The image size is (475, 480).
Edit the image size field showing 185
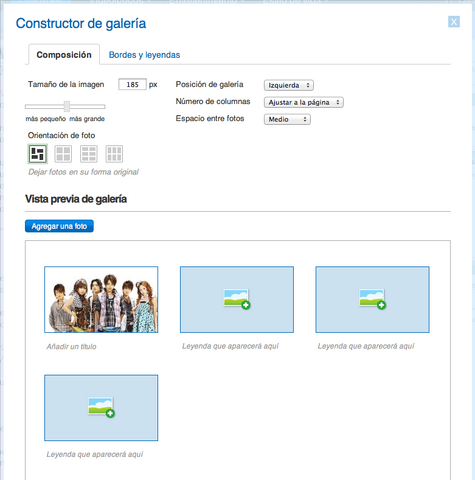click(132, 84)
